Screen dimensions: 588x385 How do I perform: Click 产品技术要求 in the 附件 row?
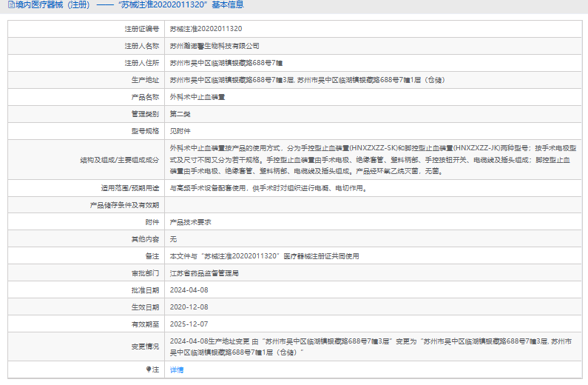(191, 222)
